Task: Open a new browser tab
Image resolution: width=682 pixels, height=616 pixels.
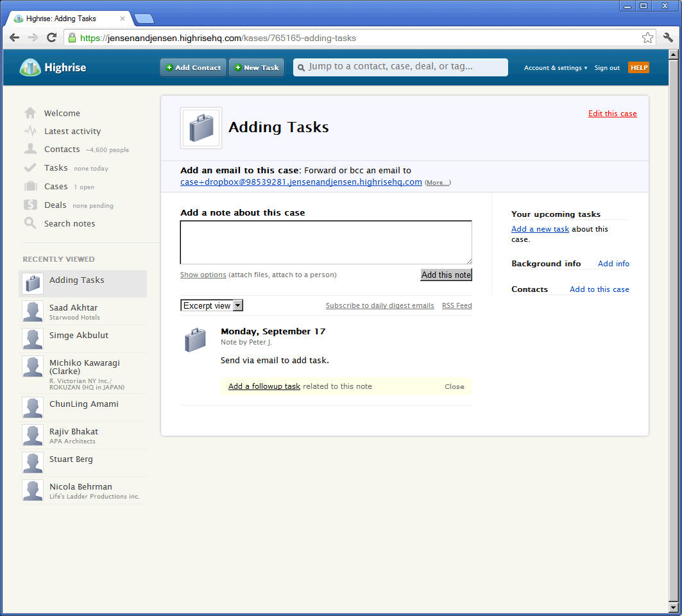Action: (144, 19)
